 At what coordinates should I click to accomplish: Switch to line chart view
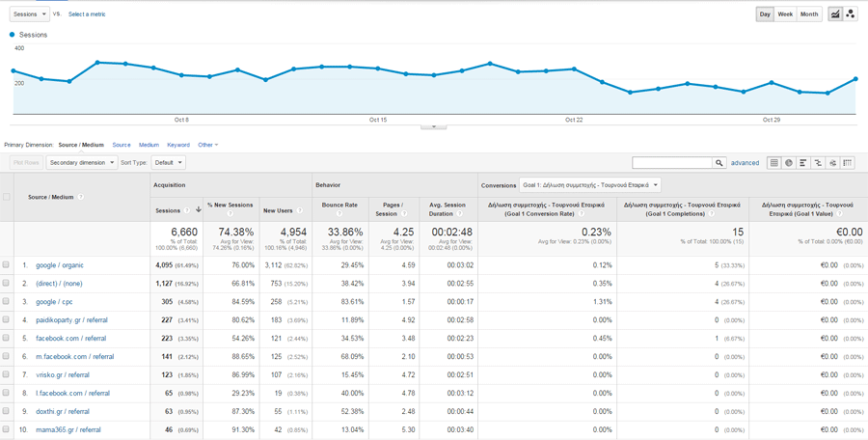834,14
